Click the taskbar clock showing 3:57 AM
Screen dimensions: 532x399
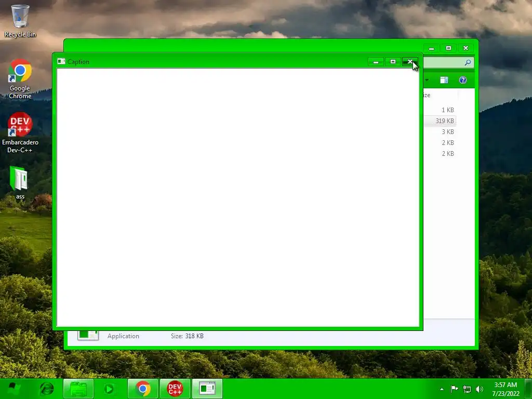point(506,389)
